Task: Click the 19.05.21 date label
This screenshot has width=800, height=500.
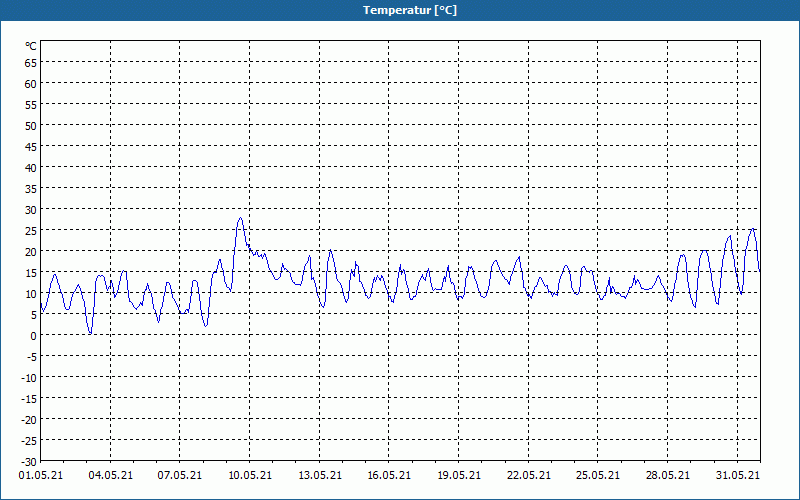Action: [x=459, y=475]
